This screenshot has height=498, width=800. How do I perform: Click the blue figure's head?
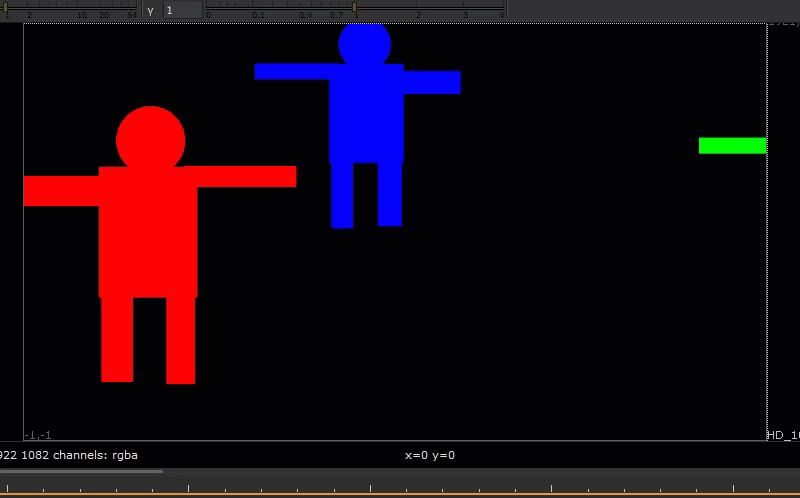pos(364,45)
